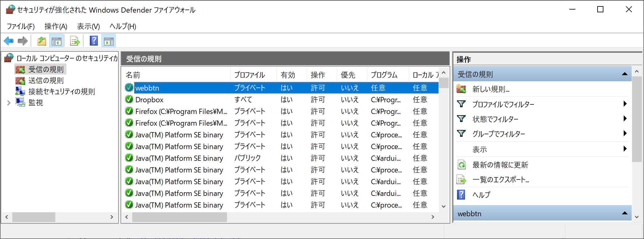The image size is (644, 239).
Task: Click 一覧のエクスポート... action
Action: coord(501,180)
